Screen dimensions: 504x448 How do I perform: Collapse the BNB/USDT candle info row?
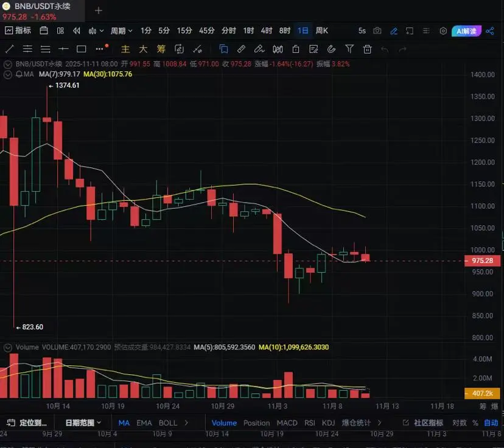coord(8,65)
